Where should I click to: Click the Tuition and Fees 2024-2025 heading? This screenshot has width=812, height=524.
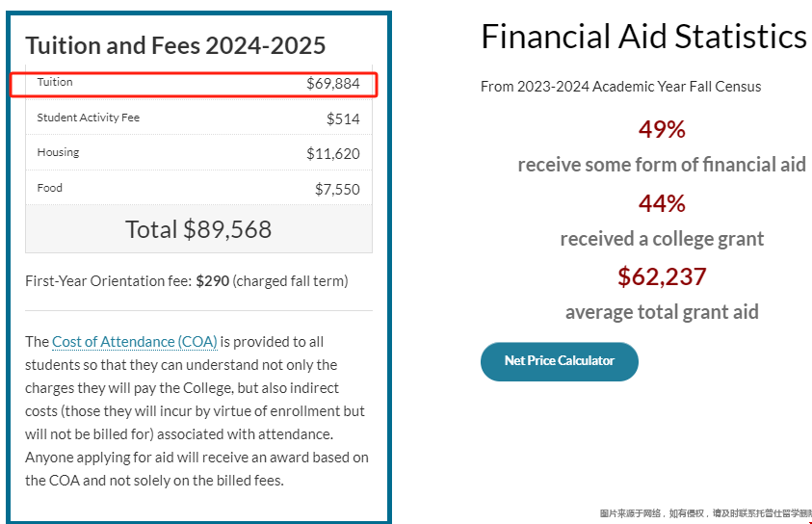175,45
